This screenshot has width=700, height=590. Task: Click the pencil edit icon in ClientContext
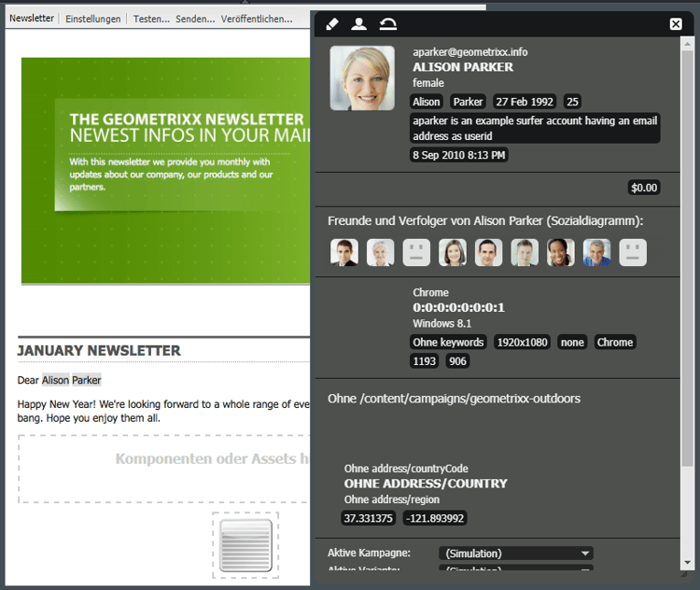coord(332,23)
